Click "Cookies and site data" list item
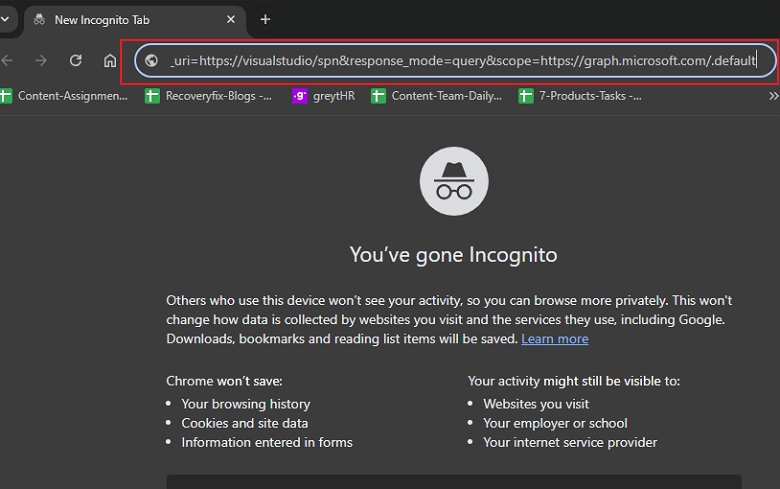 click(245, 423)
